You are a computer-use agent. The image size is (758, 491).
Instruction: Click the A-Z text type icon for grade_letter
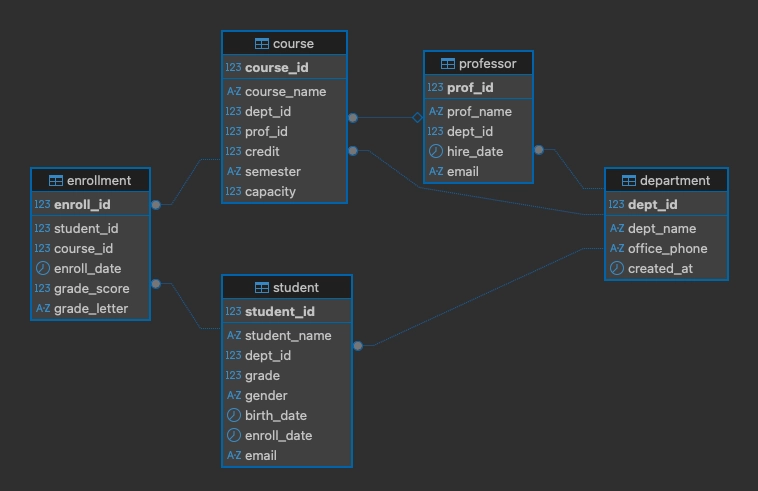(43, 308)
